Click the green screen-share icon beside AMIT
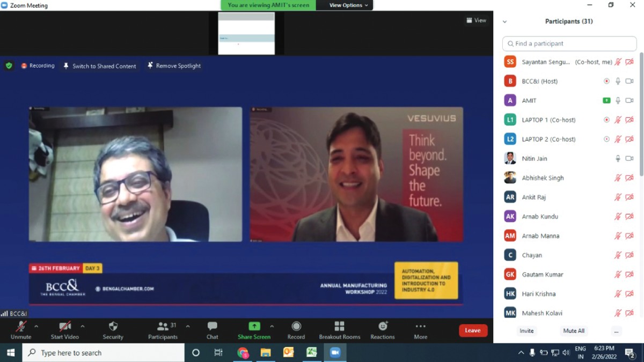The width and height of the screenshot is (644, 362). point(606,100)
